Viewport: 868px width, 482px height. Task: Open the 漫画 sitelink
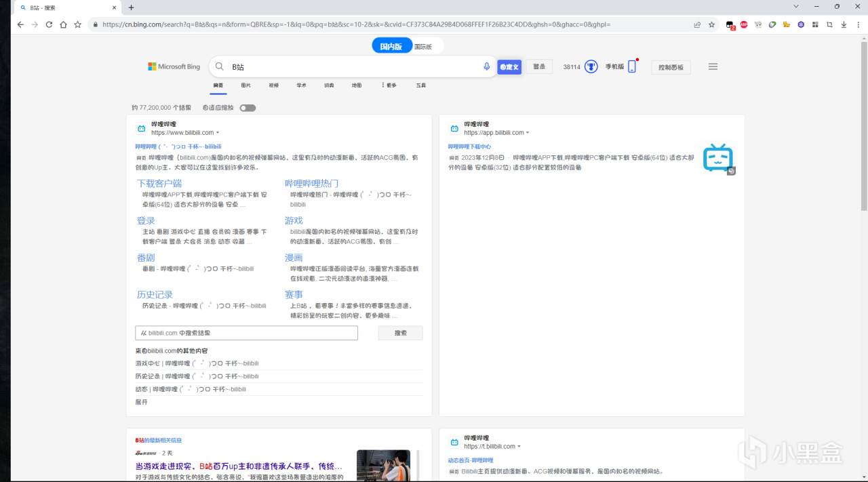point(294,258)
